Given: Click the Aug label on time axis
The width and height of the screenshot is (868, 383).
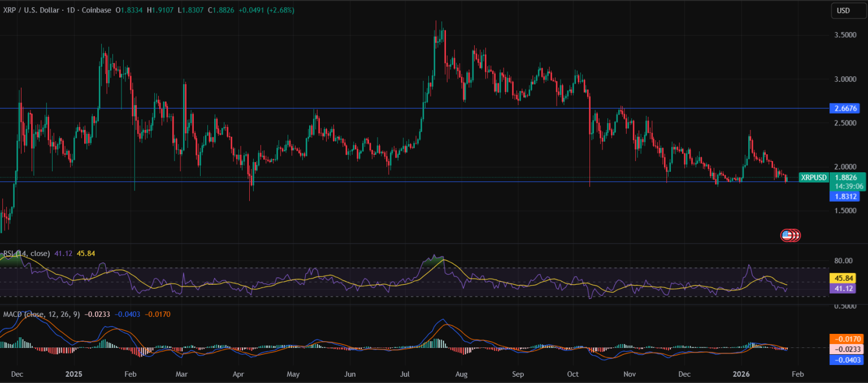Looking at the screenshot, I should coord(462,374).
